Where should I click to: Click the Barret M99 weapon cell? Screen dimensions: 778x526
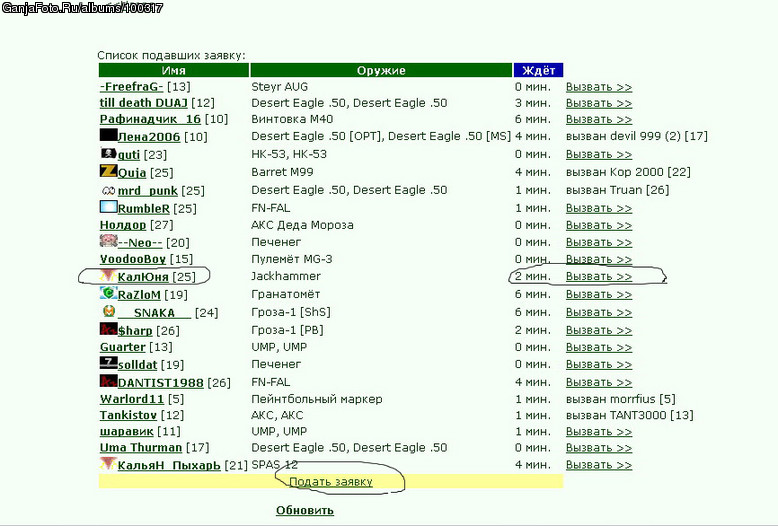282,172
